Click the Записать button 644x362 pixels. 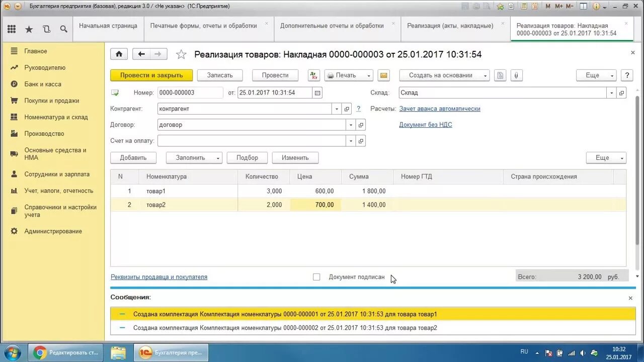(220, 75)
